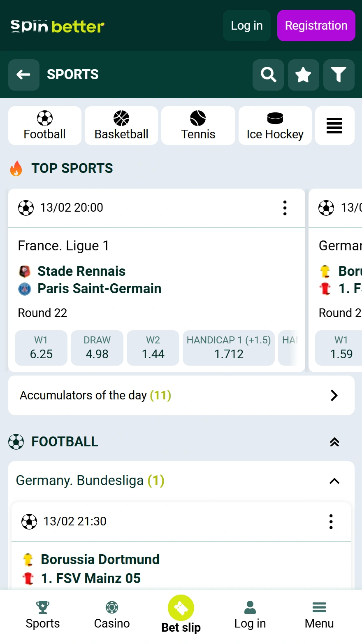Screen dimensions: 362x644
Task: Open the search magnifier icon
Action: pos(268,75)
